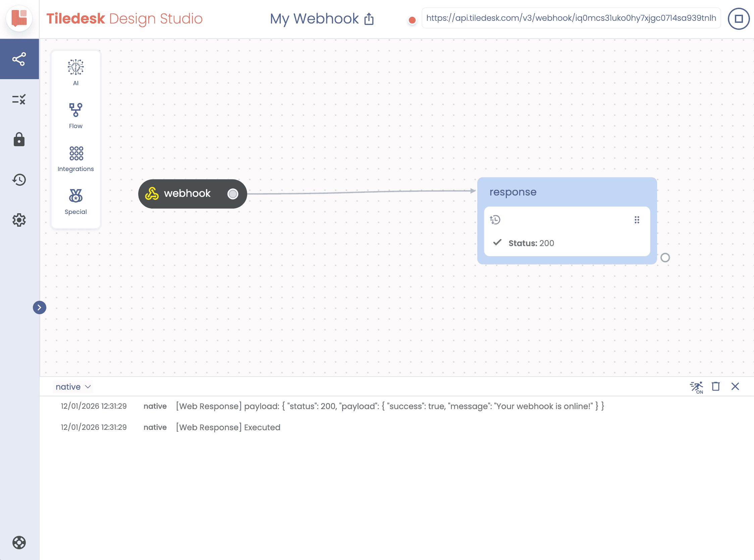Toggle the log animation ON icon
The image size is (754, 560).
click(x=696, y=387)
